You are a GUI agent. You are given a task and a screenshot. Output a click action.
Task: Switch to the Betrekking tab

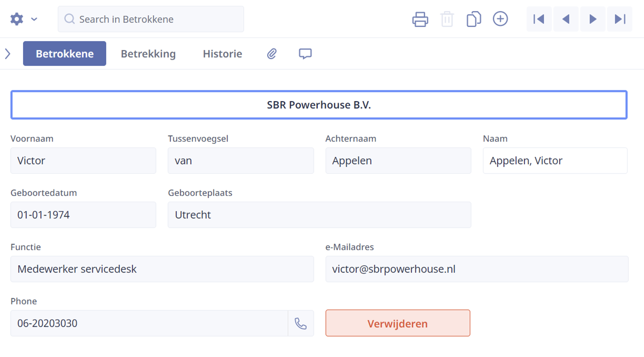click(x=148, y=54)
